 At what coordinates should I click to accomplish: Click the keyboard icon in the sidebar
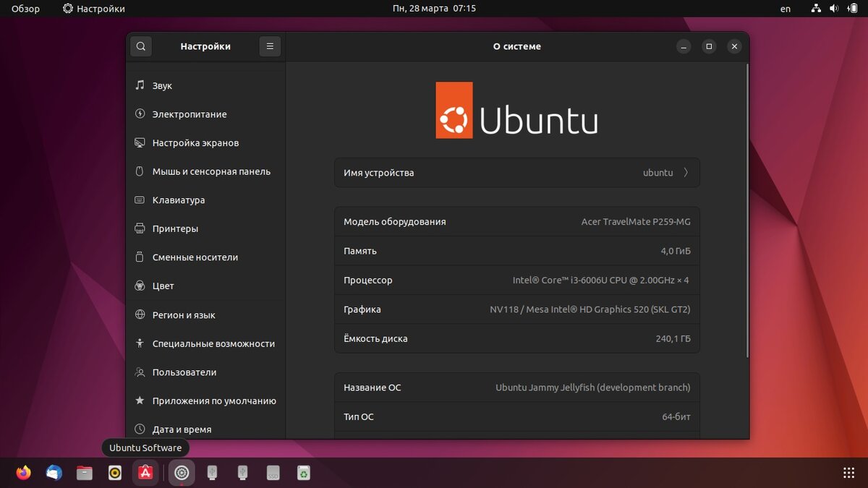(140, 200)
